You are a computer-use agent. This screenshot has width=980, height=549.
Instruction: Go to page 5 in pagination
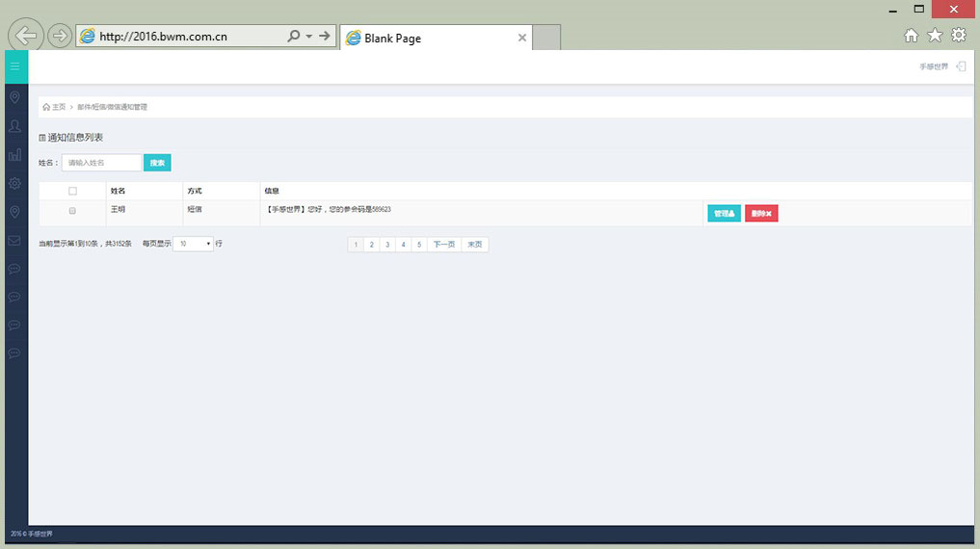(x=419, y=245)
